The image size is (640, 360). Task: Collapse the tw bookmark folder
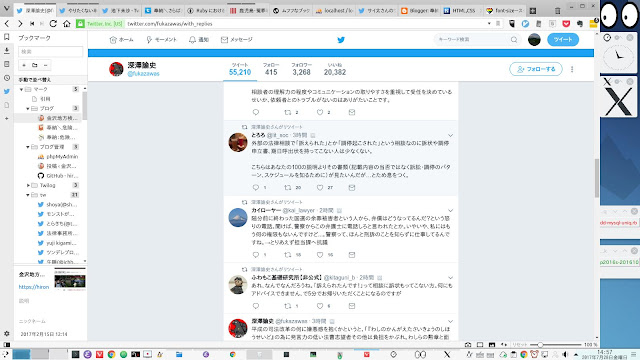[x=28, y=195]
